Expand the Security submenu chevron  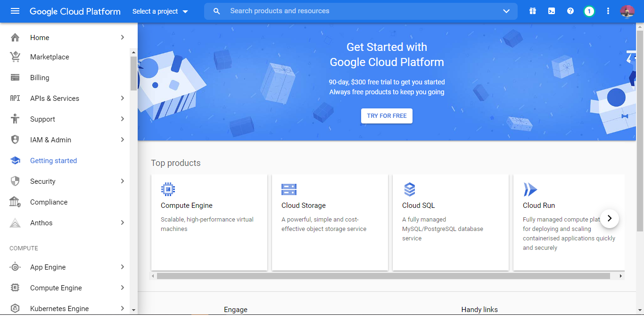tap(123, 181)
